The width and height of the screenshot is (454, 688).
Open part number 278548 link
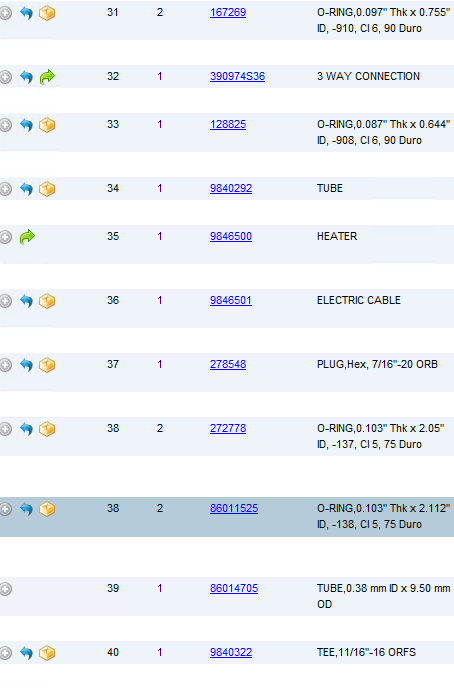point(228,365)
